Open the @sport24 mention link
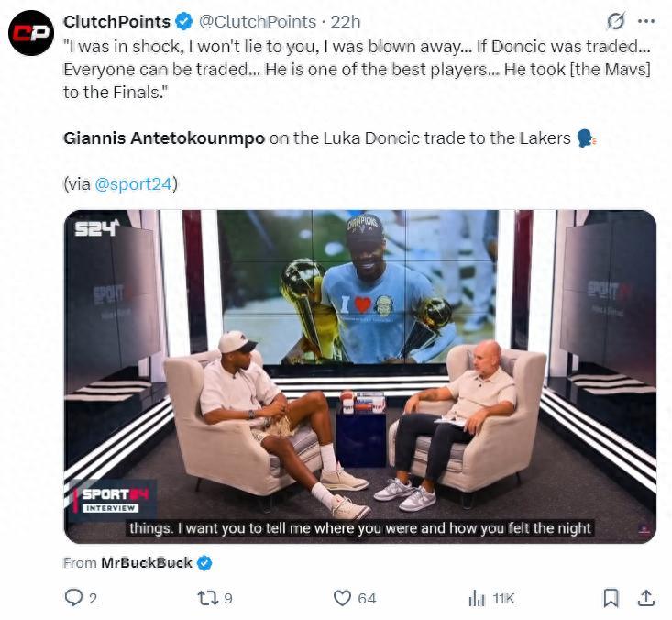This screenshot has height=620, width=672. tap(133, 184)
